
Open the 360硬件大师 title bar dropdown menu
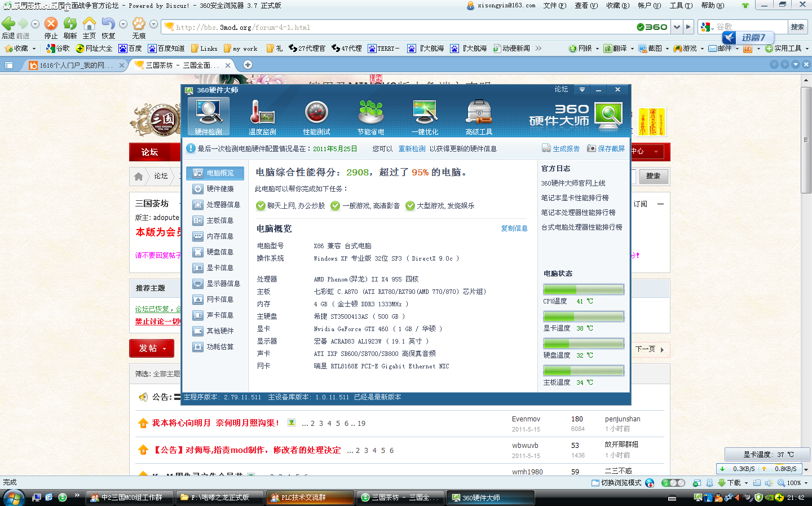click(582, 90)
